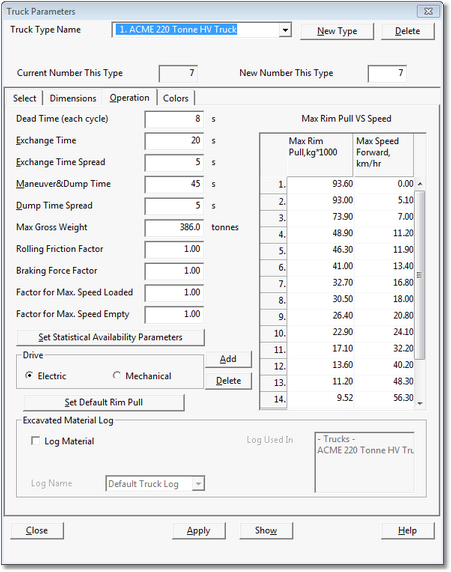
Task: Select rim pull cell 93.60
Action: [x=320, y=184]
